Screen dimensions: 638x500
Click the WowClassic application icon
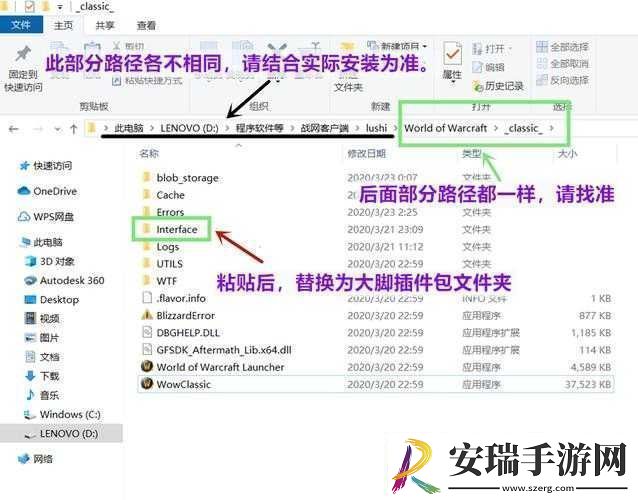[x=146, y=383]
